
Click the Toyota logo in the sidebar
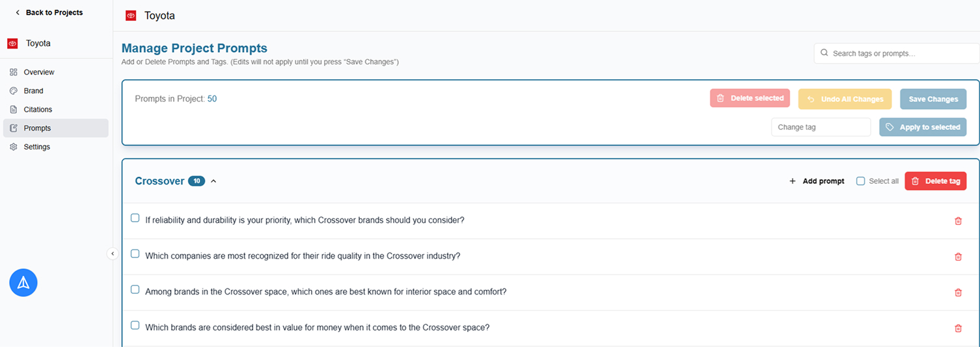[x=12, y=44]
